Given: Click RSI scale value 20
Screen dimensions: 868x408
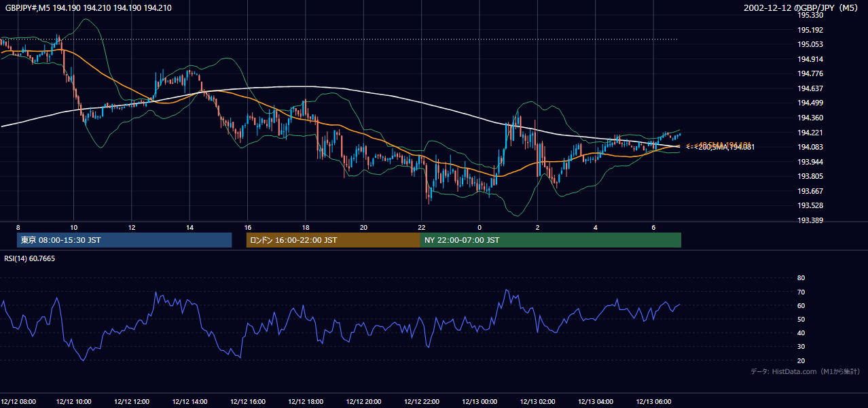Looking at the screenshot, I should point(801,360).
